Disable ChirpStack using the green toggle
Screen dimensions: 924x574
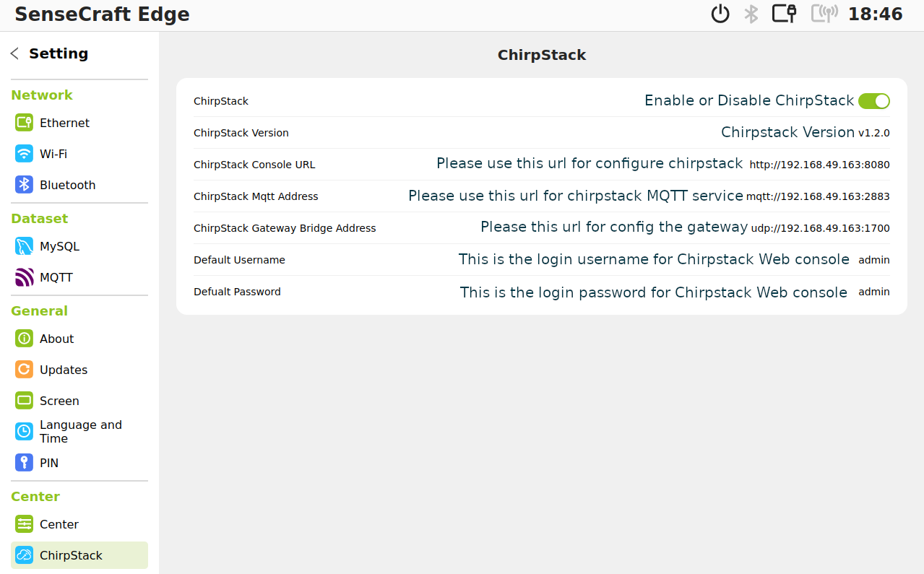(x=873, y=101)
